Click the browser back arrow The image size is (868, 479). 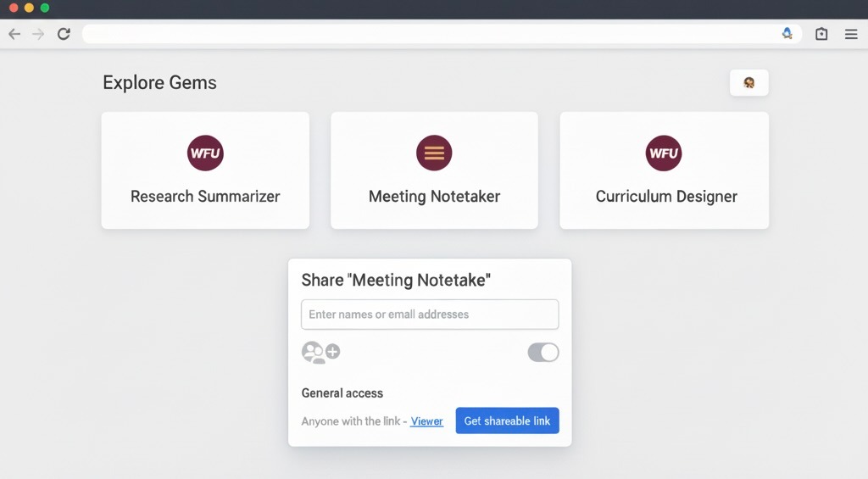pyautogui.click(x=14, y=34)
